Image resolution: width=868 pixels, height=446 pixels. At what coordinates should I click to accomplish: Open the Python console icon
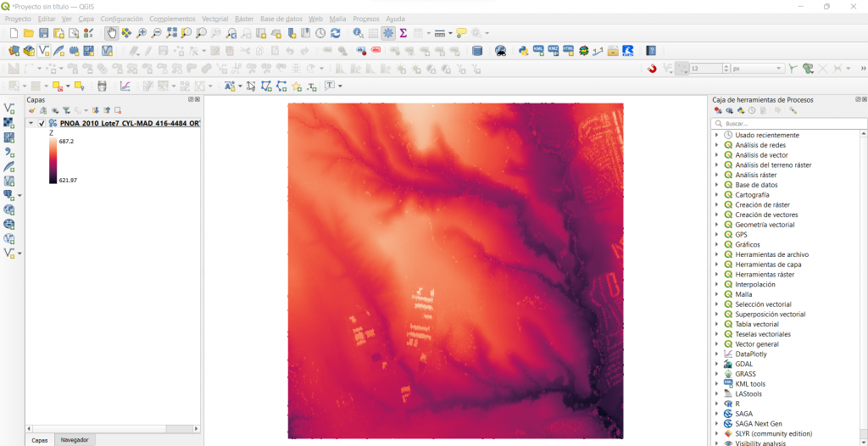(x=524, y=51)
